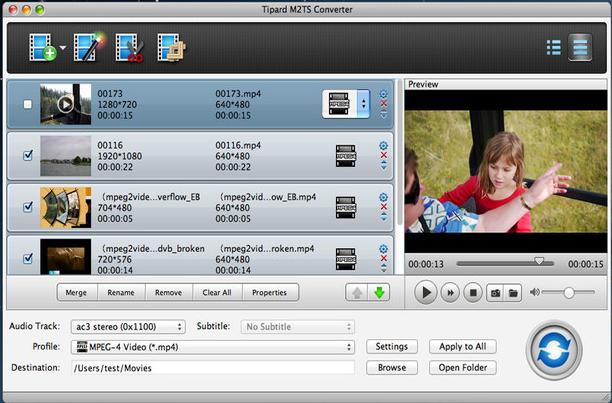Click the file list scrollbar

[x=399, y=152]
